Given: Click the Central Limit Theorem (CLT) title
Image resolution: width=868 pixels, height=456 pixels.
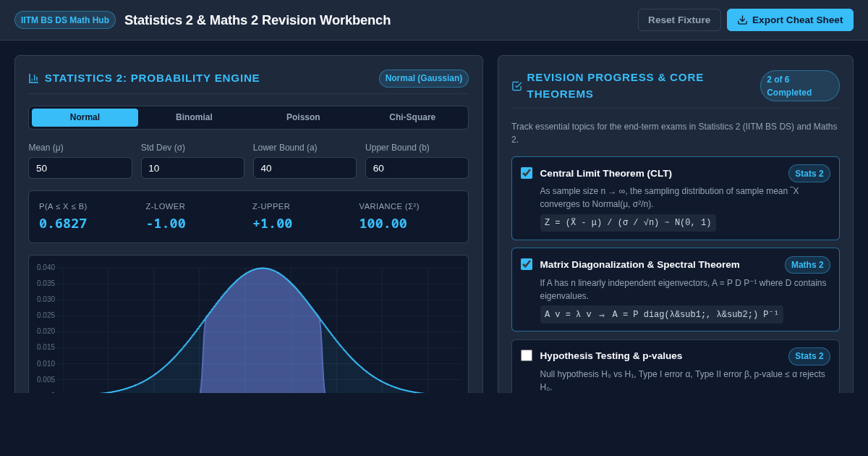Looking at the screenshot, I should (605, 173).
